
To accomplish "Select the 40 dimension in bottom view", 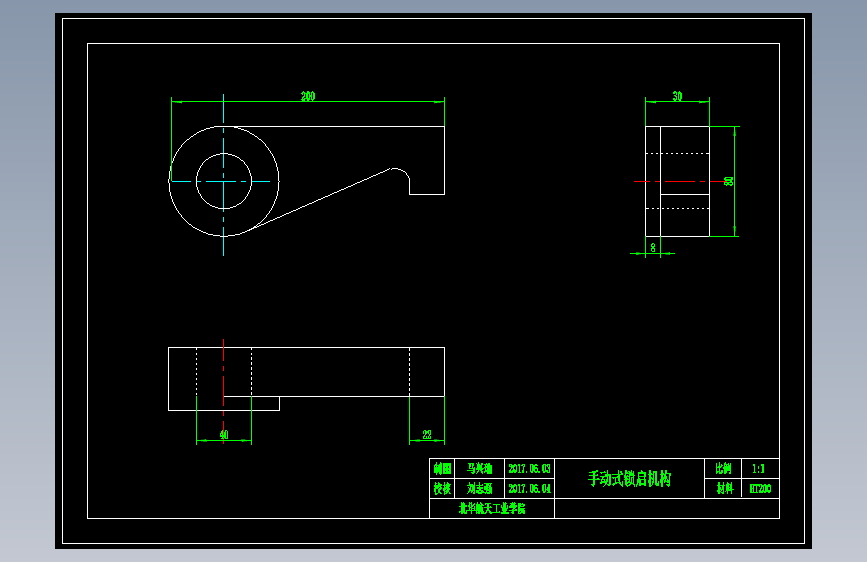I will coord(224,435).
